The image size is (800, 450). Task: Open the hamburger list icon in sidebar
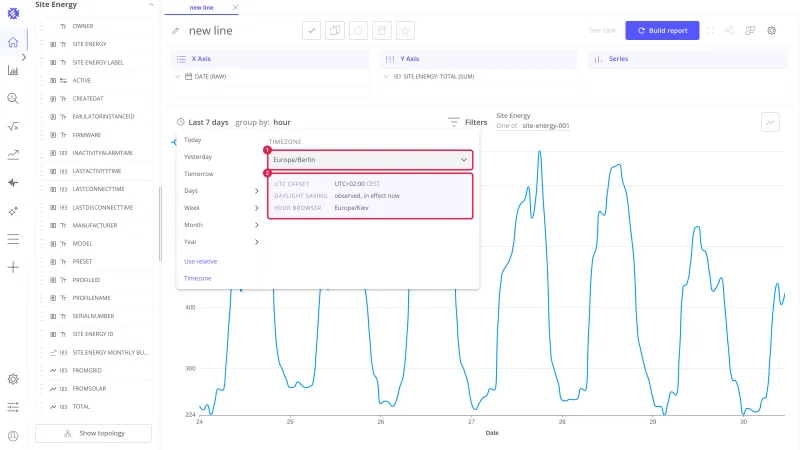13,239
